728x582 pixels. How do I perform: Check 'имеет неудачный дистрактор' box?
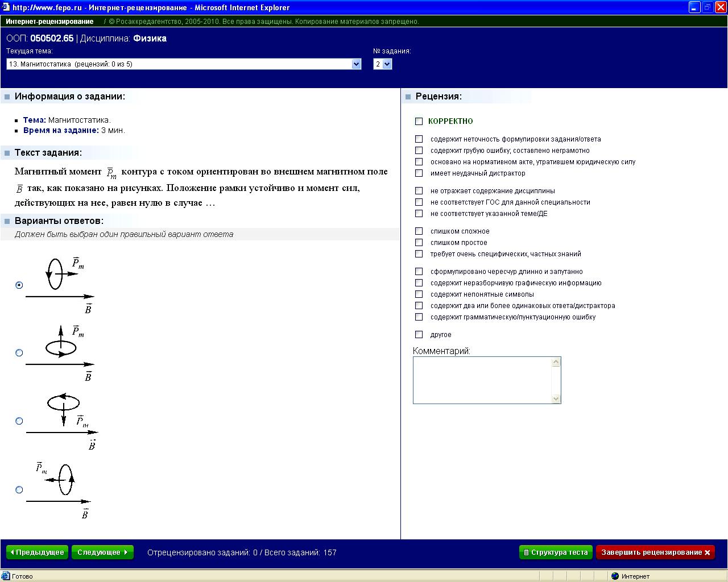pos(419,173)
